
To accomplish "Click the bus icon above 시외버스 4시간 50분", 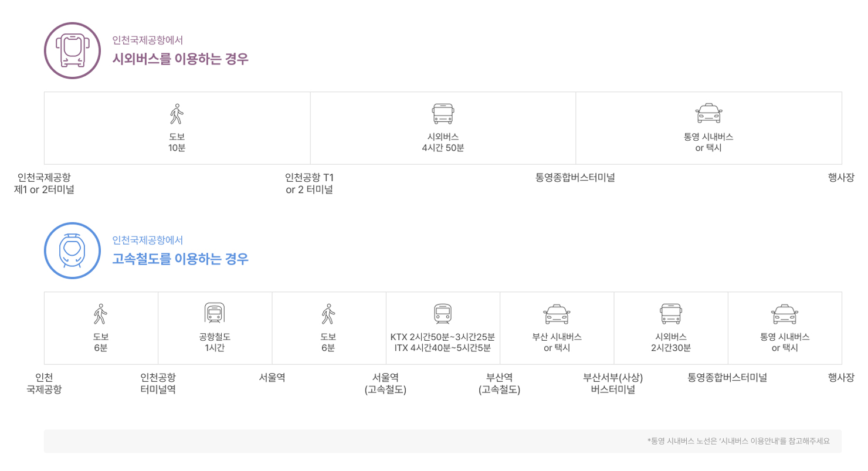I will tap(443, 114).
